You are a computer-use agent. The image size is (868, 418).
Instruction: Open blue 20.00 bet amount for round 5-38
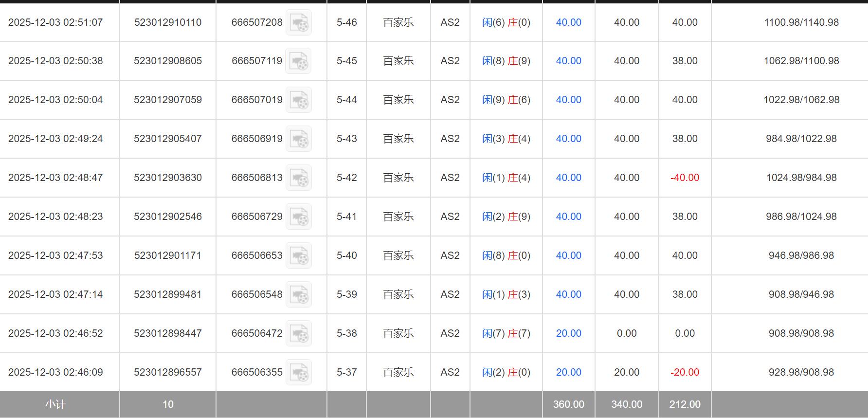pyautogui.click(x=568, y=333)
